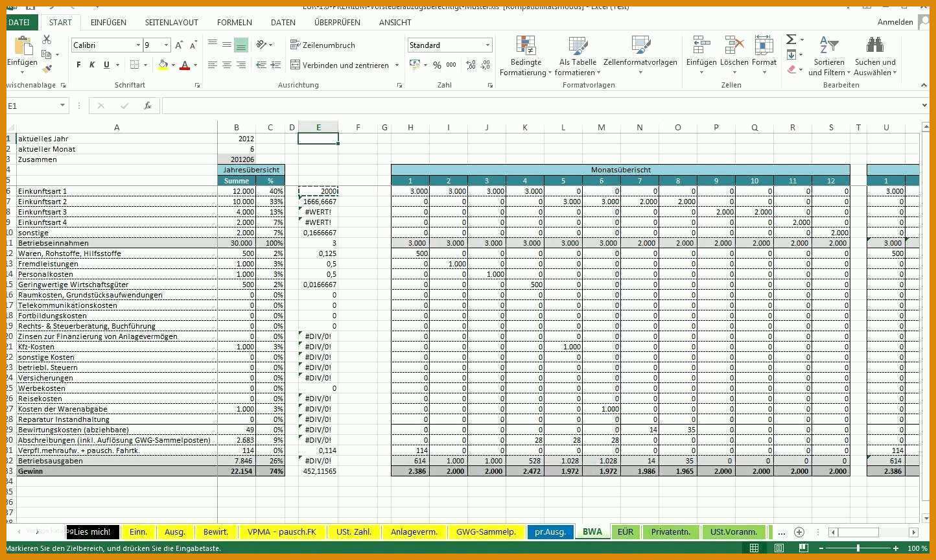Click the format painter brush icon

(47, 68)
